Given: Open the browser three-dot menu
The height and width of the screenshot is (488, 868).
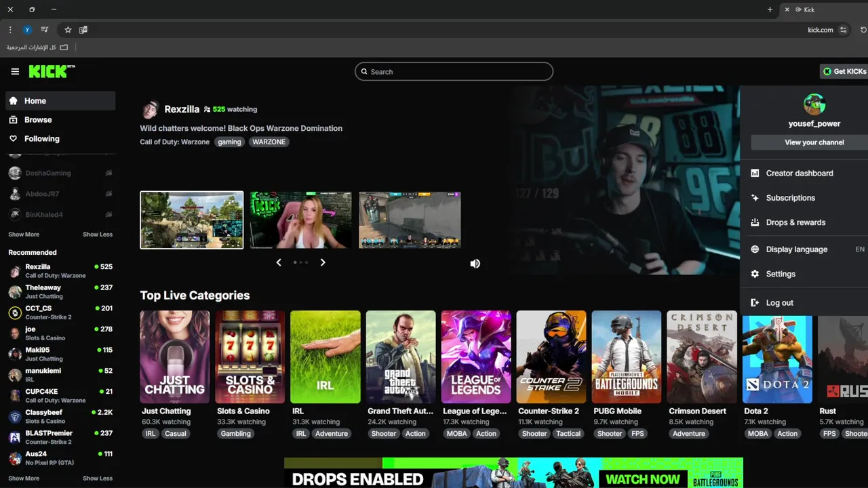Looking at the screenshot, I should (x=10, y=30).
